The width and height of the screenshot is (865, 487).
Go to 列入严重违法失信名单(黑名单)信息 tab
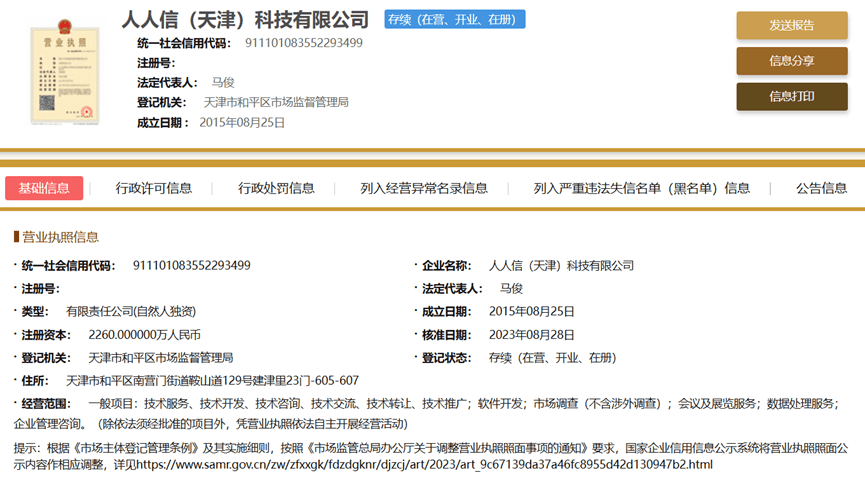[642, 189]
